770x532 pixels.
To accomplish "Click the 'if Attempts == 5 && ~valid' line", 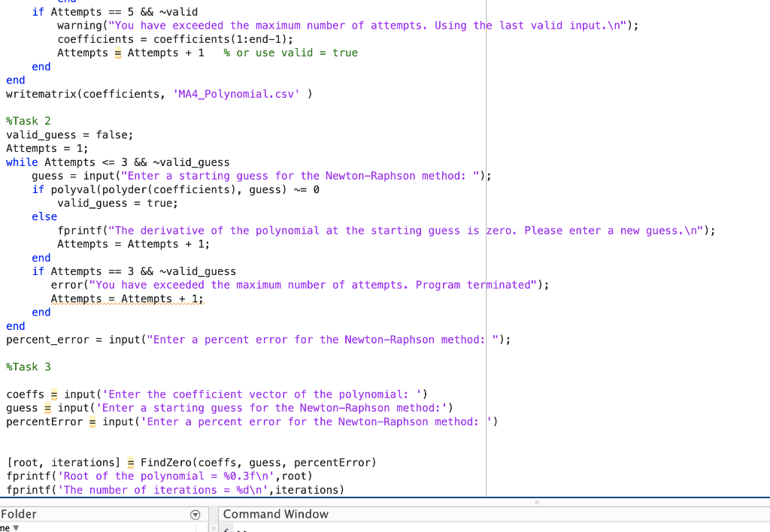I will point(115,12).
